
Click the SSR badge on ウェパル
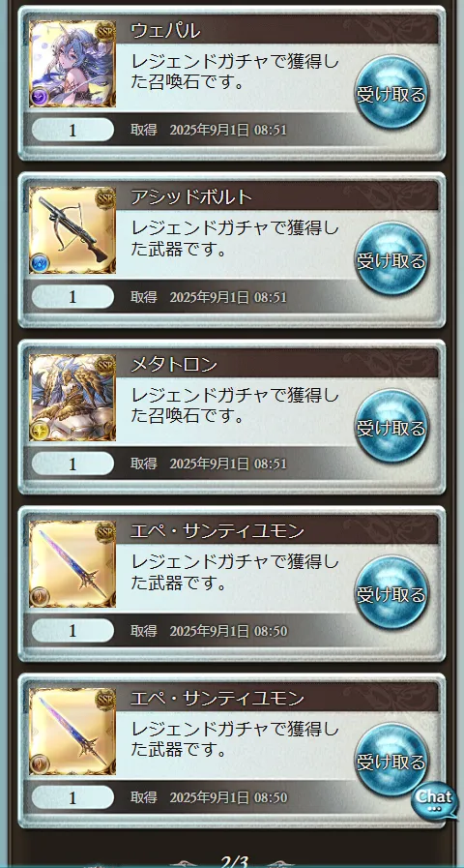tap(105, 32)
